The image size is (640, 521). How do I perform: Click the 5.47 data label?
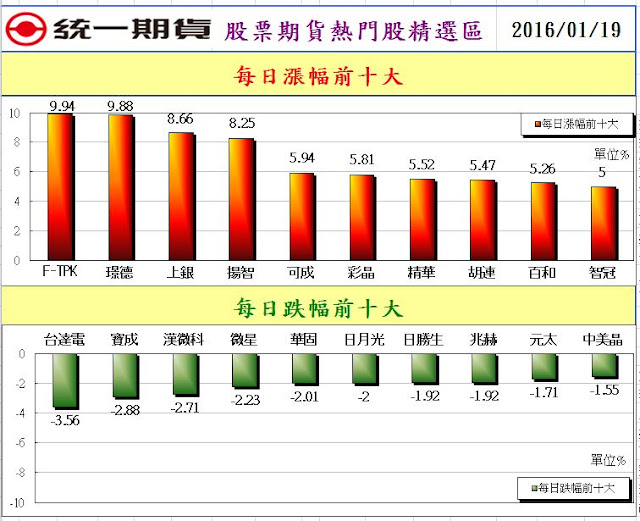pyautogui.click(x=482, y=165)
